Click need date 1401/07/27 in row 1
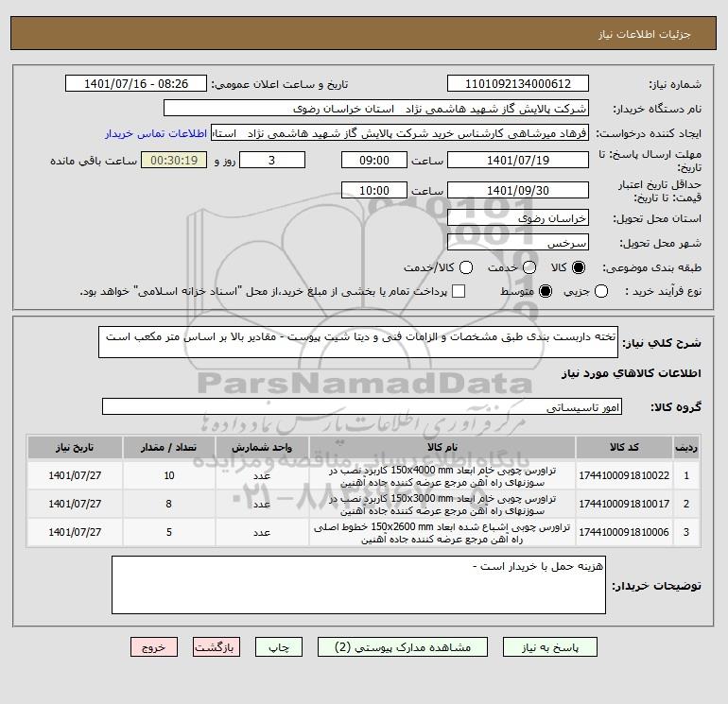The width and height of the screenshot is (728, 704). coord(75,475)
